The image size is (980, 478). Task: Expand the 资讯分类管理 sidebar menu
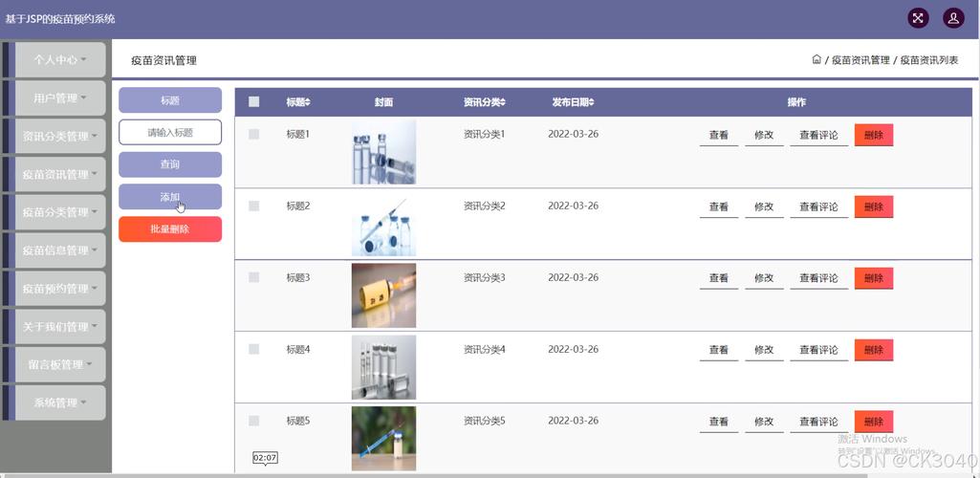click(60, 136)
